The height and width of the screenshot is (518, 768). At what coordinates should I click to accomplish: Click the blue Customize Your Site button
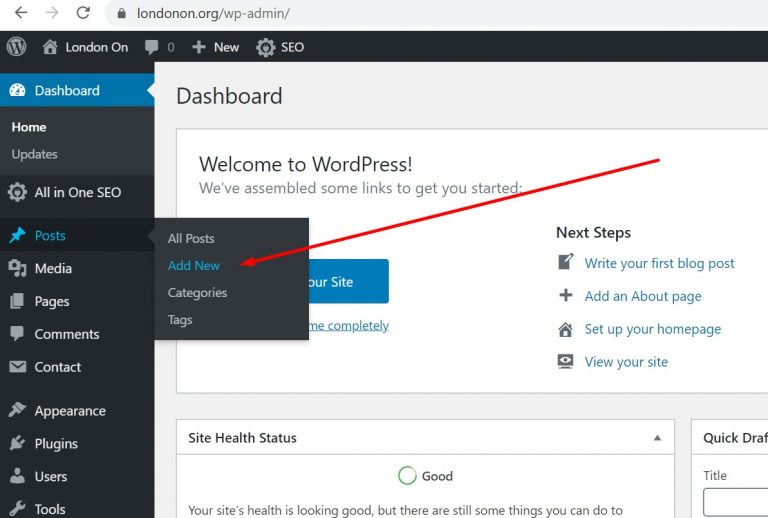(348, 282)
